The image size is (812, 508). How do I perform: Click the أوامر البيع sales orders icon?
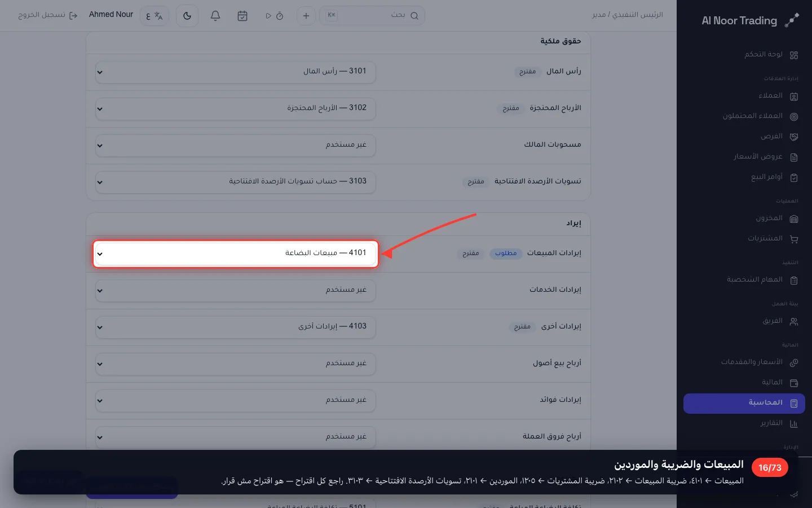(794, 177)
